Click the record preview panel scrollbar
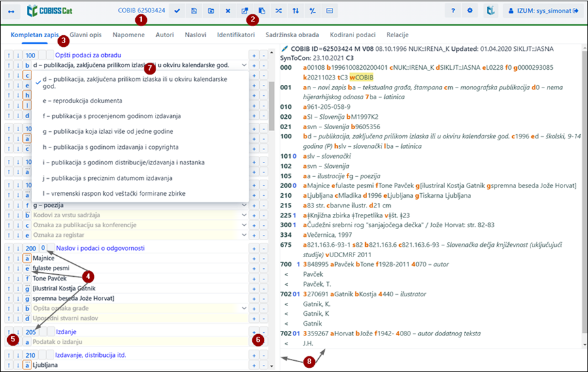 pyautogui.click(x=585, y=191)
